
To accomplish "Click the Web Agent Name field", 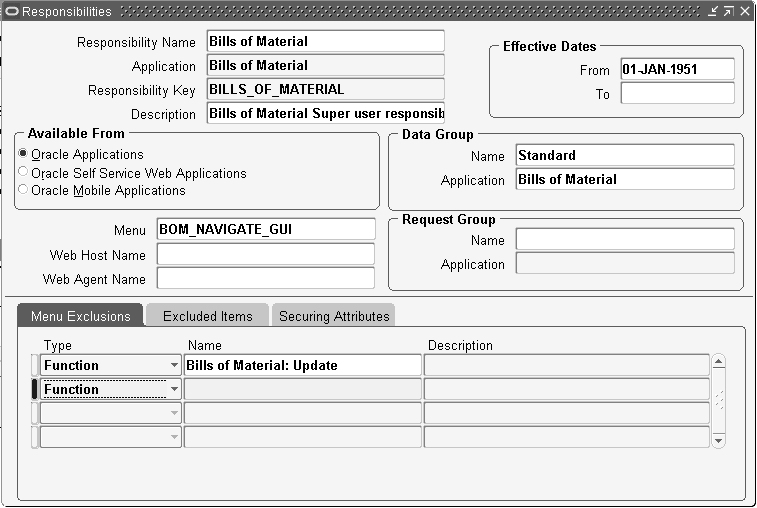I will click(266, 278).
